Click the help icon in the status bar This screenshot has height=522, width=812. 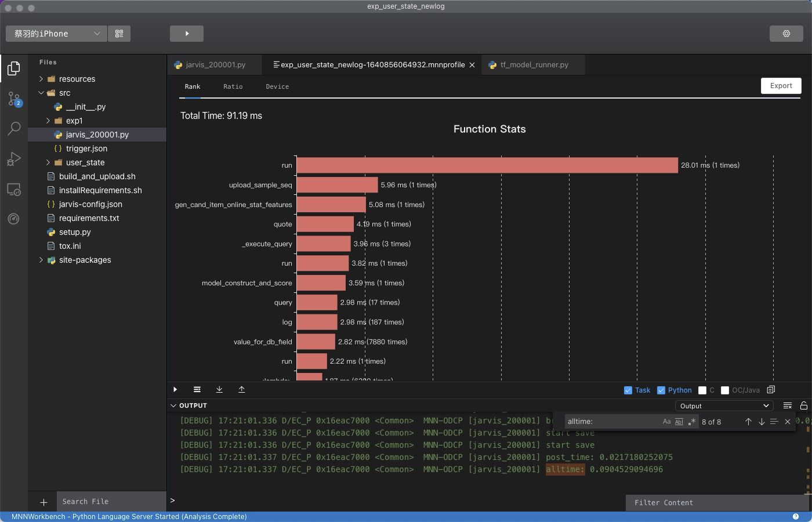[796, 516]
